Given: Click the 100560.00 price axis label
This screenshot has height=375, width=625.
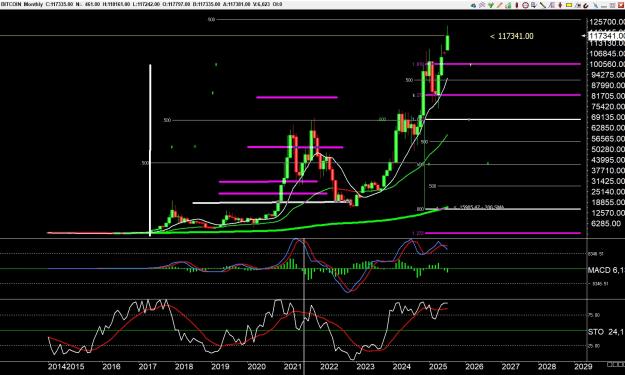Looking at the screenshot, I should pyautogui.click(x=607, y=64).
